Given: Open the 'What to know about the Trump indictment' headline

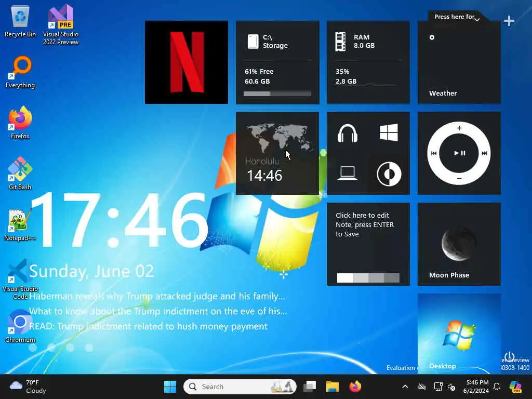Looking at the screenshot, I should [x=158, y=311].
